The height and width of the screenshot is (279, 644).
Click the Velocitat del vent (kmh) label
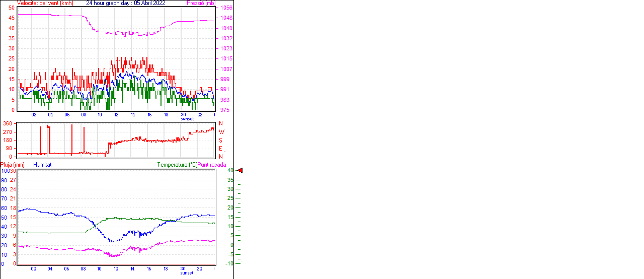(45, 3)
